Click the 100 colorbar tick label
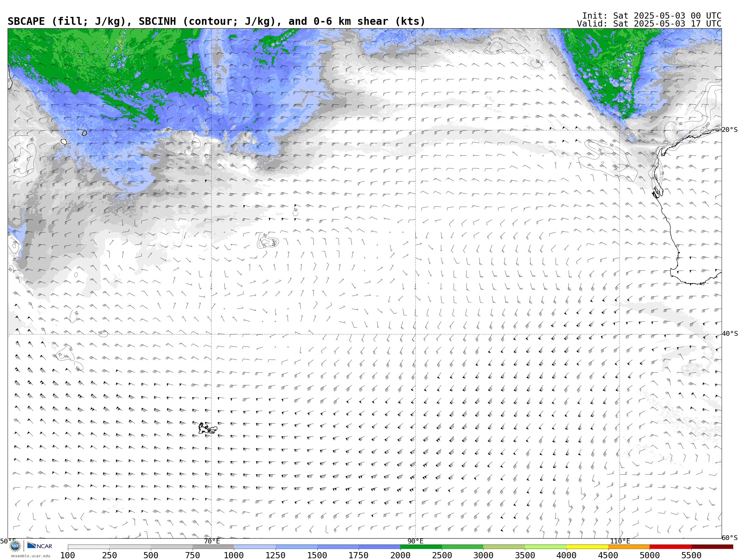The height and width of the screenshot is (560, 744). [68, 556]
